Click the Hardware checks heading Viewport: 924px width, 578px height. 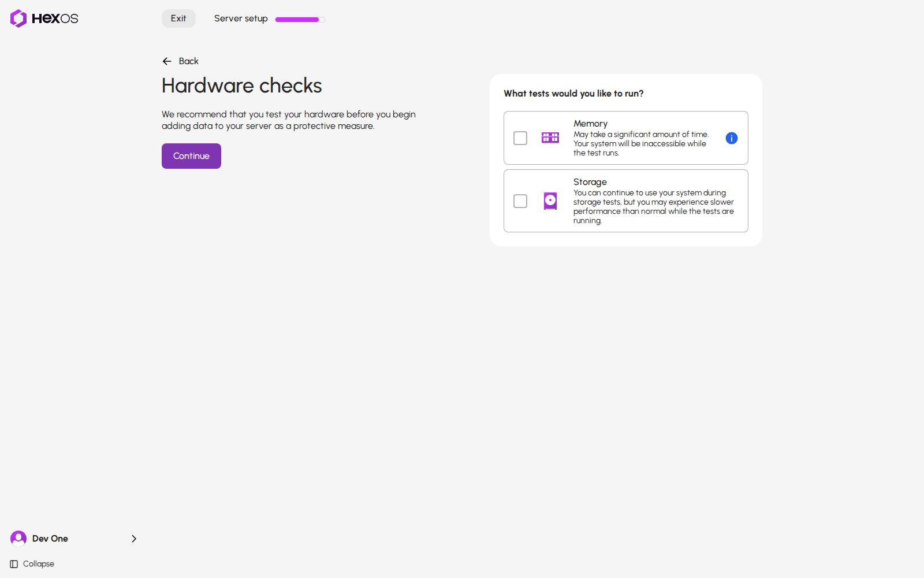click(241, 86)
